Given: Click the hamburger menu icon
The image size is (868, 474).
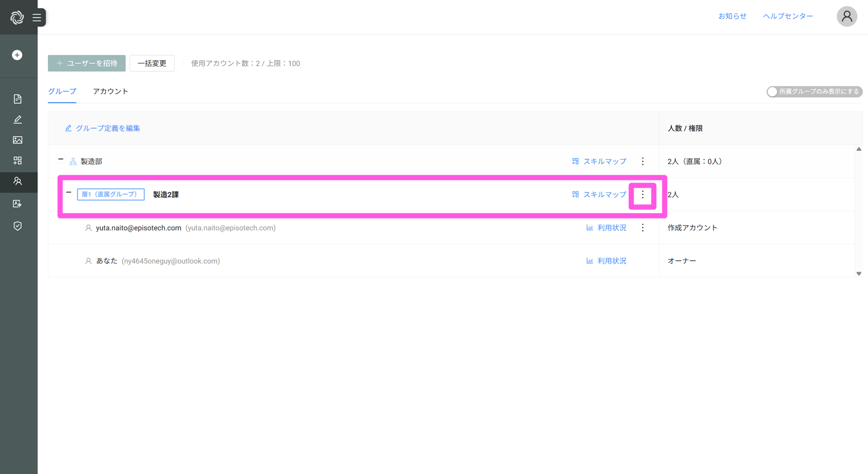Looking at the screenshot, I should [x=37, y=17].
